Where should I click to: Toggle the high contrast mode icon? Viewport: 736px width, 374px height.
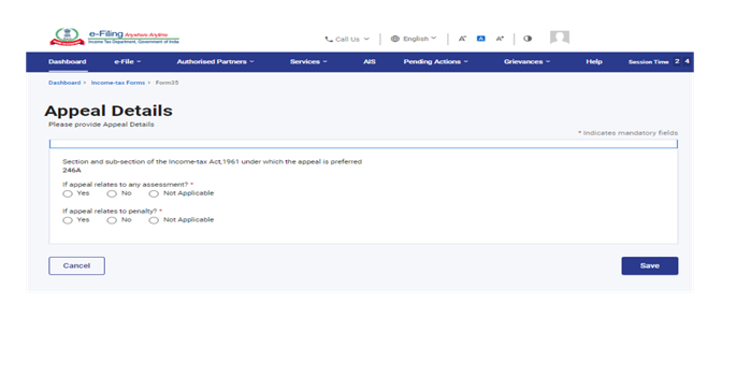pos(528,38)
